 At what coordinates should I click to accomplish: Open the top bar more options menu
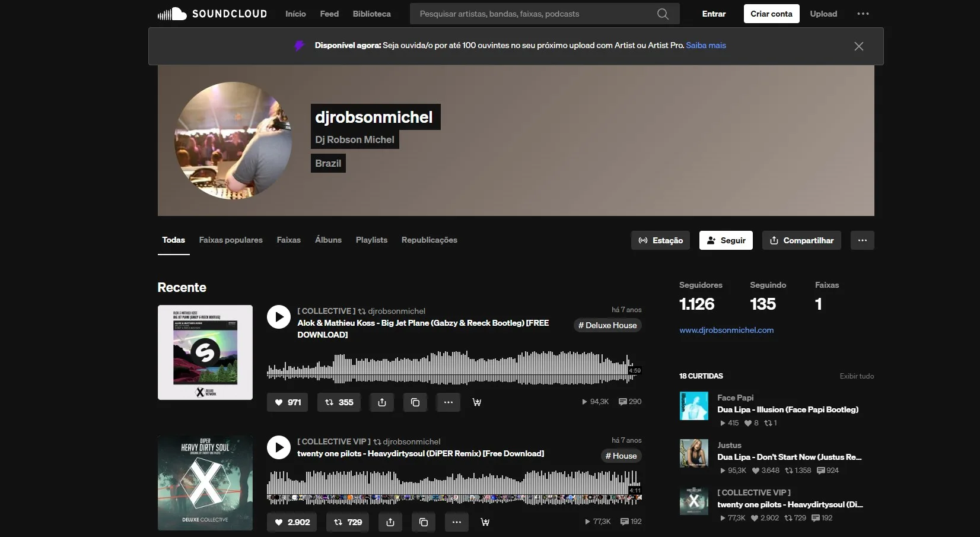coord(863,14)
